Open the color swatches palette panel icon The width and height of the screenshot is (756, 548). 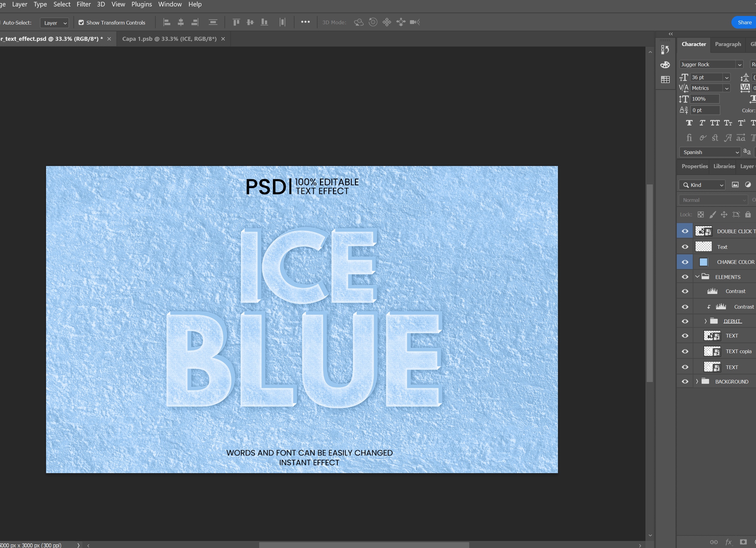coord(665,65)
